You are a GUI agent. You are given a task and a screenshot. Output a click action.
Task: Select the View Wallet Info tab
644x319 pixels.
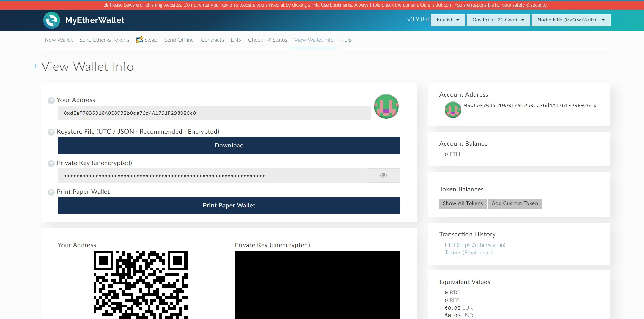click(x=314, y=40)
